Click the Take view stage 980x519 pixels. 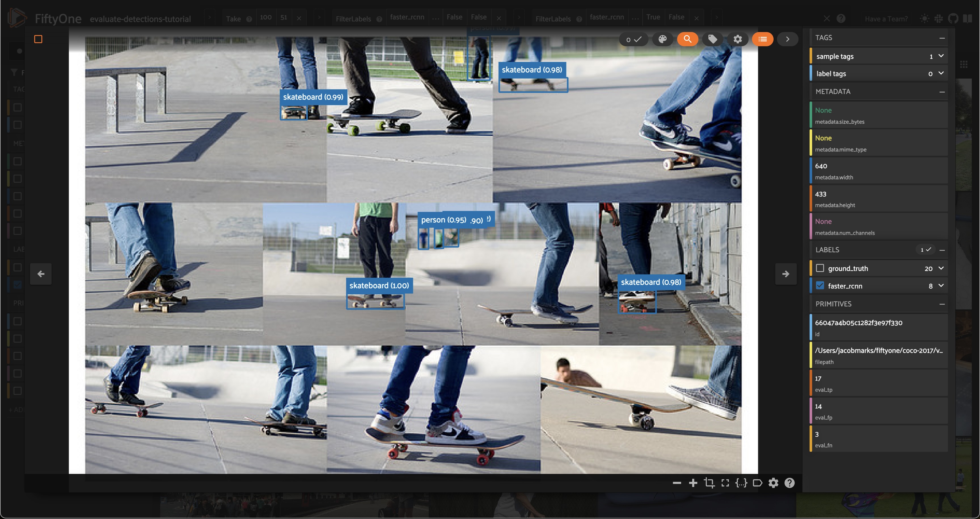pyautogui.click(x=233, y=18)
